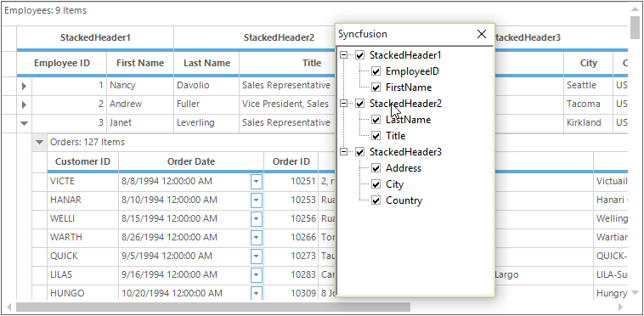The width and height of the screenshot is (644, 316).
Task: Select the Tacoma city cell
Action: click(588, 104)
